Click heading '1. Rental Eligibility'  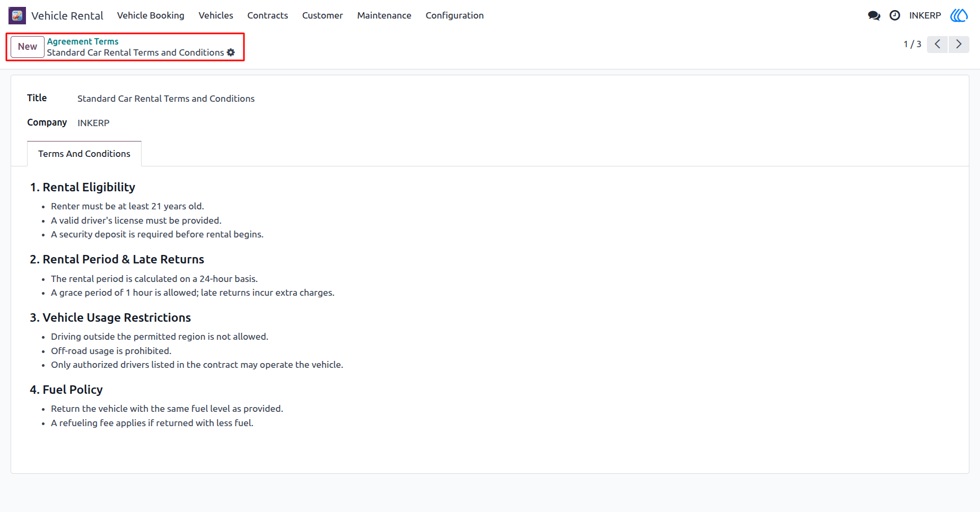[83, 187]
